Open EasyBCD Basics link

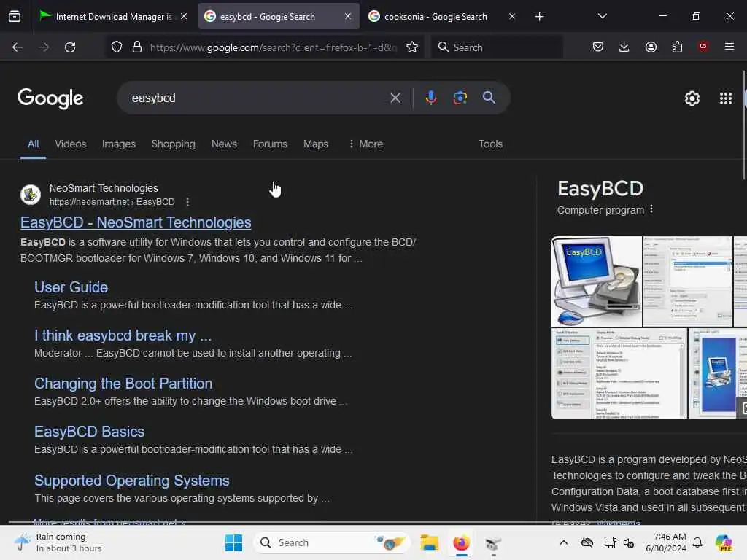tap(90, 432)
